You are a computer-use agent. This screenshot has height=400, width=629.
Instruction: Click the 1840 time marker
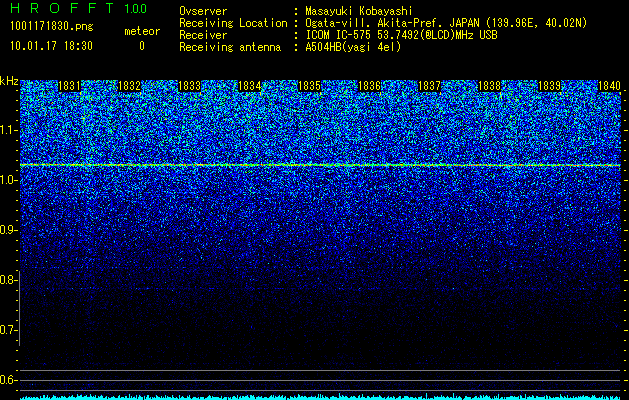[609, 86]
